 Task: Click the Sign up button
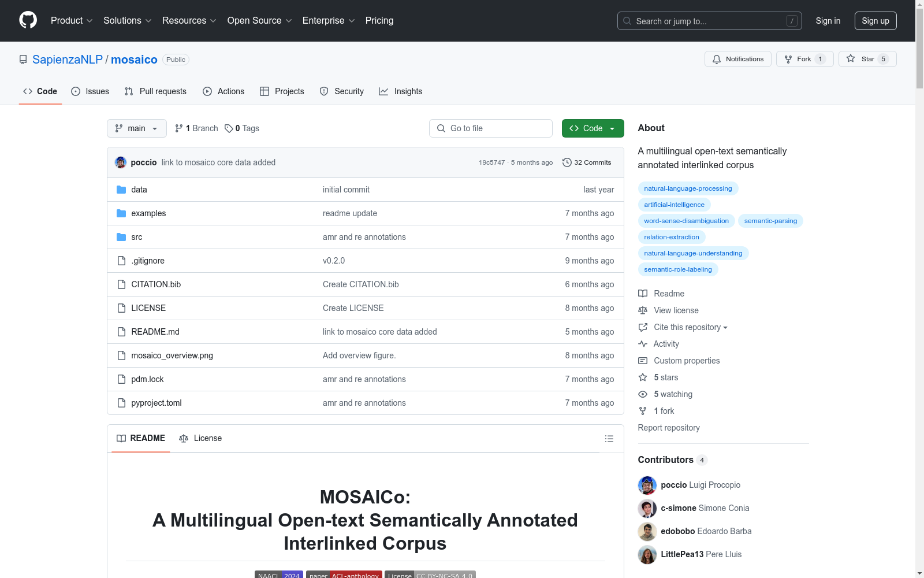click(x=875, y=21)
